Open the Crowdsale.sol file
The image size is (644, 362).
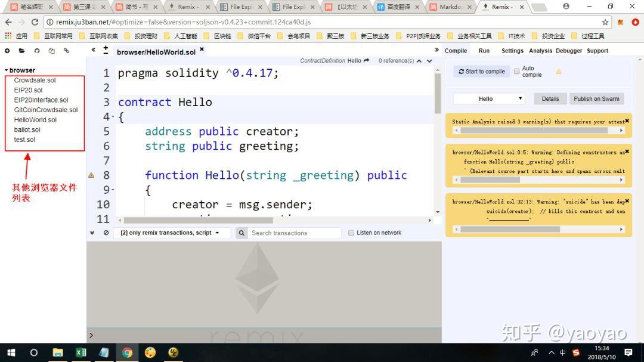coord(35,80)
